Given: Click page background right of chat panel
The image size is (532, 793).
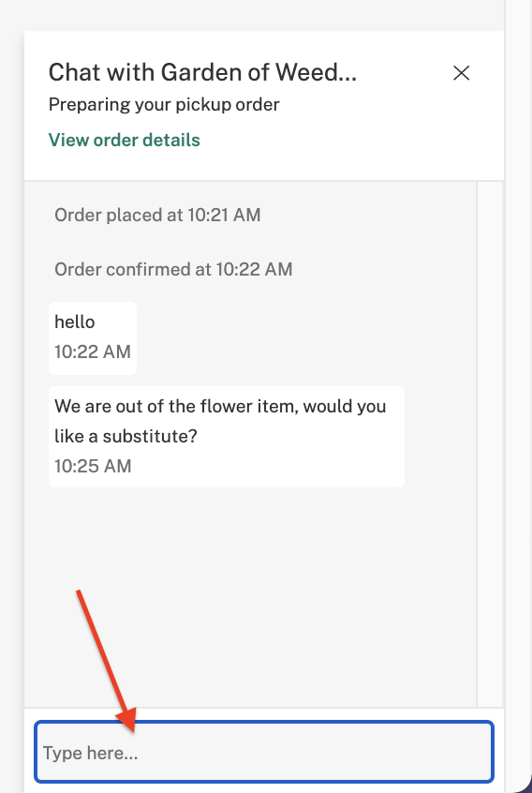Looking at the screenshot, I should point(517,354).
